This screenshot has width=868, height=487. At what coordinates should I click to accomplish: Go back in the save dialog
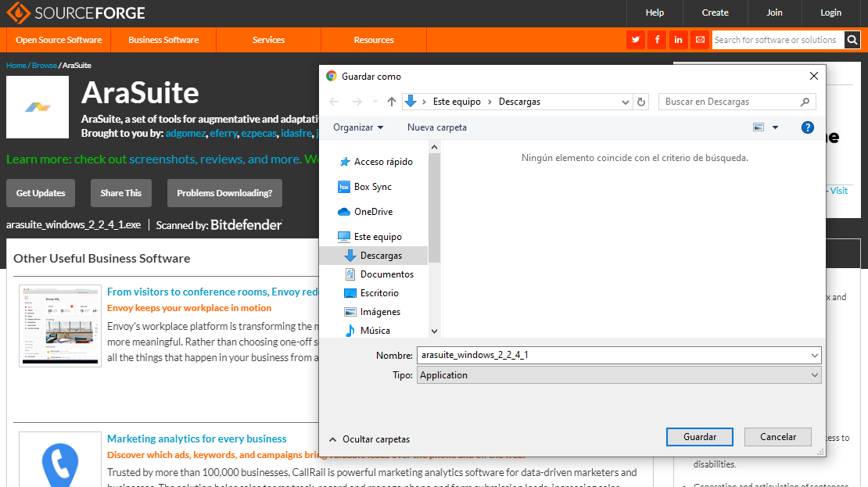pyautogui.click(x=334, y=102)
